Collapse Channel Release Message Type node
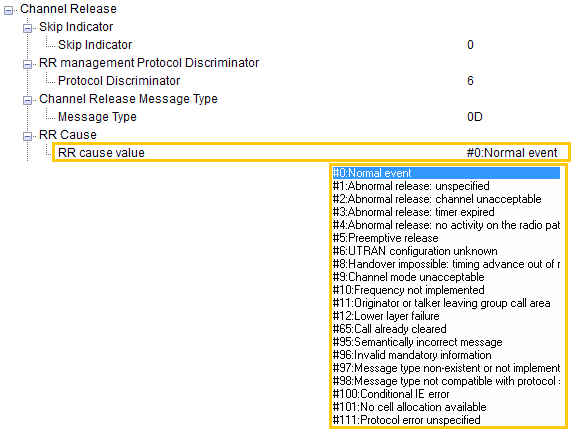583x434 pixels. tap(28, 100)
